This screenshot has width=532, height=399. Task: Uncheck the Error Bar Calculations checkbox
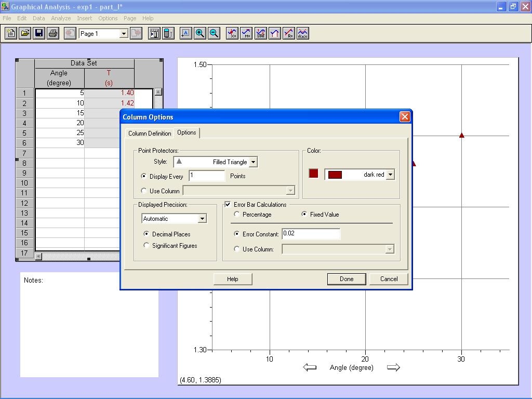pyautogui.click(x=228, y=204)
